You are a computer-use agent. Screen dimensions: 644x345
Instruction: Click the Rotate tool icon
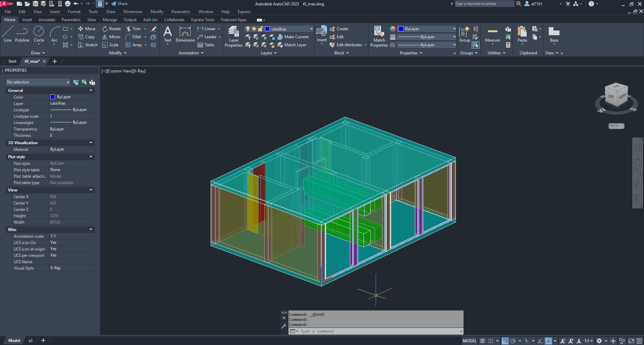click(105, 29)
